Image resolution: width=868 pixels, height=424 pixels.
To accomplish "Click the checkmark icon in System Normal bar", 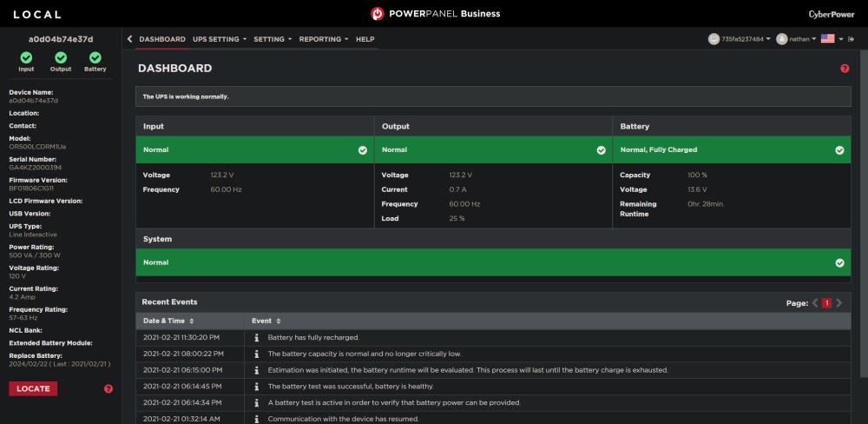I will 839,262.
